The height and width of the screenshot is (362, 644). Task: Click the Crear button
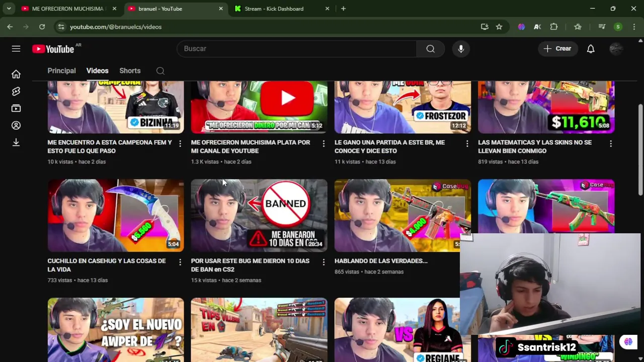point(557,49)
